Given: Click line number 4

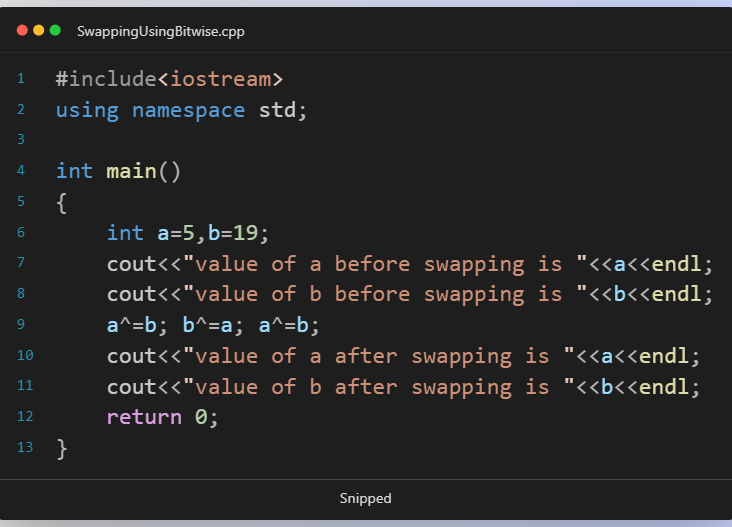Looking at the screenshot, I should [21, 170].
